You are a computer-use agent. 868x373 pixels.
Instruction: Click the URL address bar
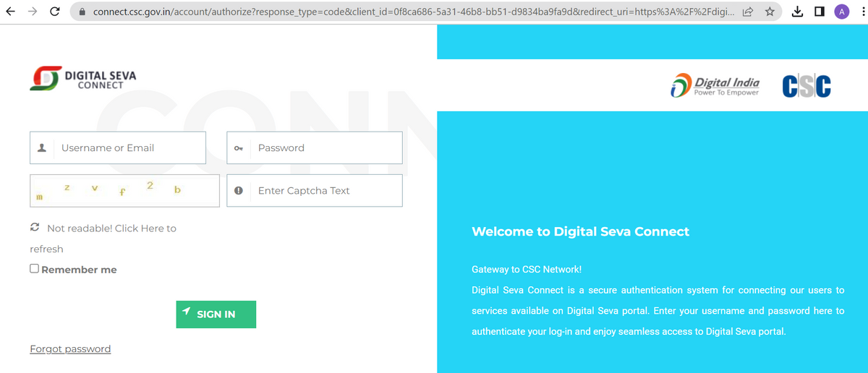[x=405, y=12]
